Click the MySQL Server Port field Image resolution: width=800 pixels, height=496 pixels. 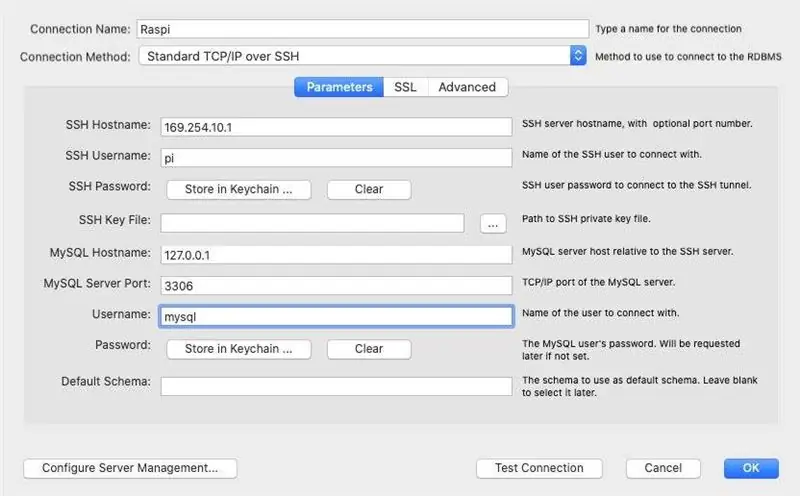336,285
